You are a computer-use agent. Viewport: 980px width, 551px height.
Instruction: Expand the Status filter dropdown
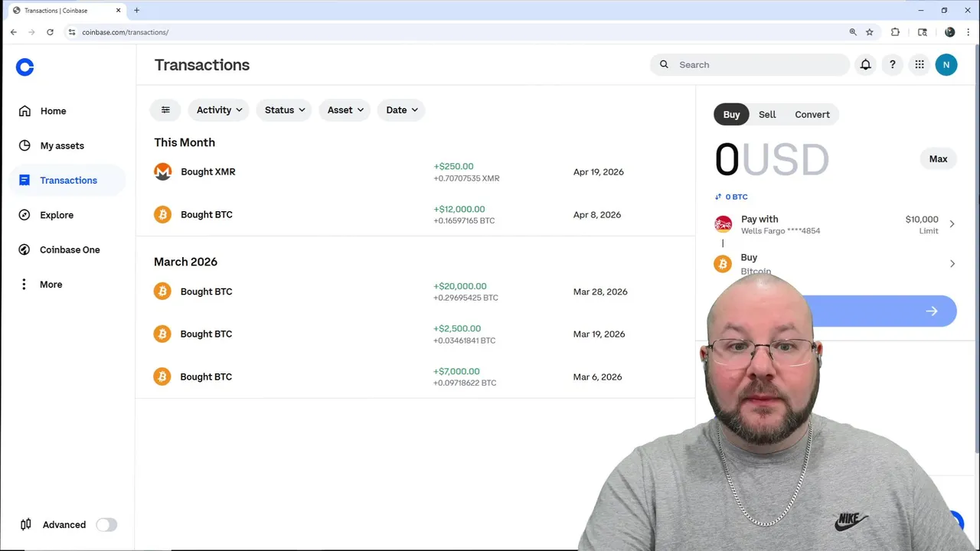(x=284, y=110)
